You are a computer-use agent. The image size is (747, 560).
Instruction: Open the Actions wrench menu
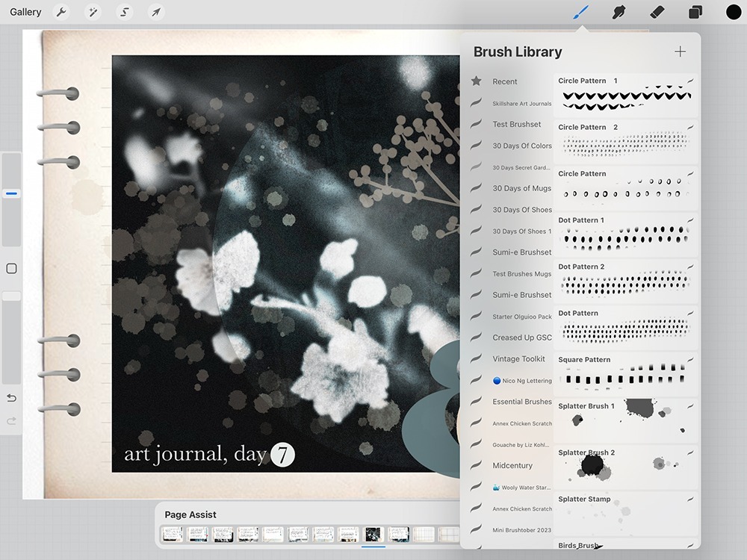point(61,12)
